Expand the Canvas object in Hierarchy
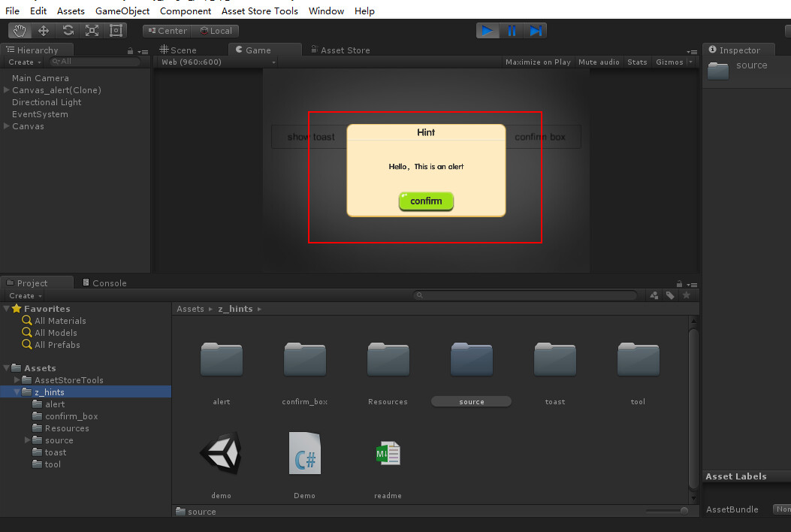 click(5, 126)
